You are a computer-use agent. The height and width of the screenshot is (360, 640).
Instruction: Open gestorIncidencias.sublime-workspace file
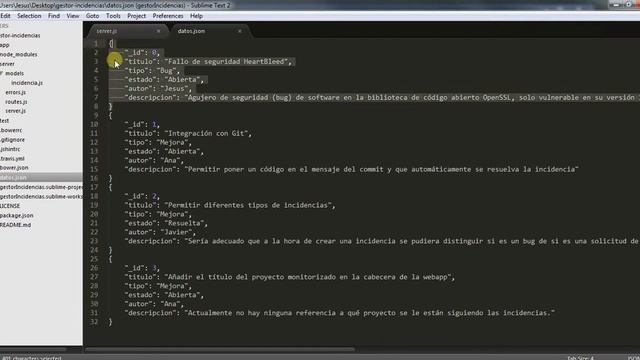[41, 196]
